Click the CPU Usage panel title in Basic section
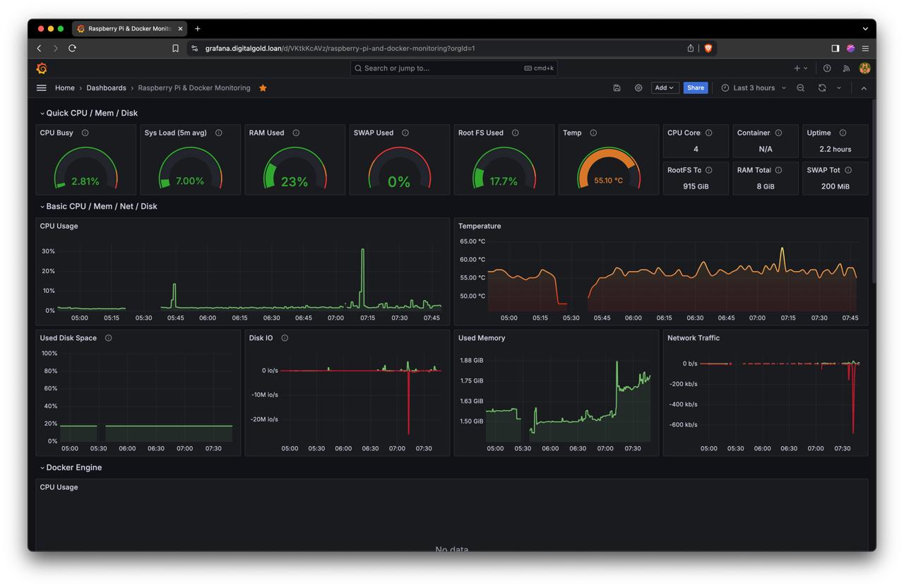 pos(59,226)
